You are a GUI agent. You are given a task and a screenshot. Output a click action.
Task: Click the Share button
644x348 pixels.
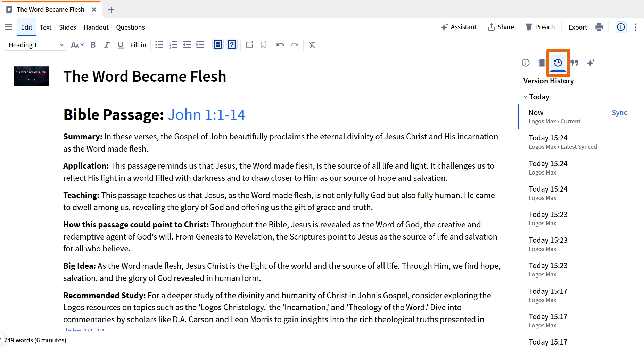pyautogui.click(x=501, y=27)
